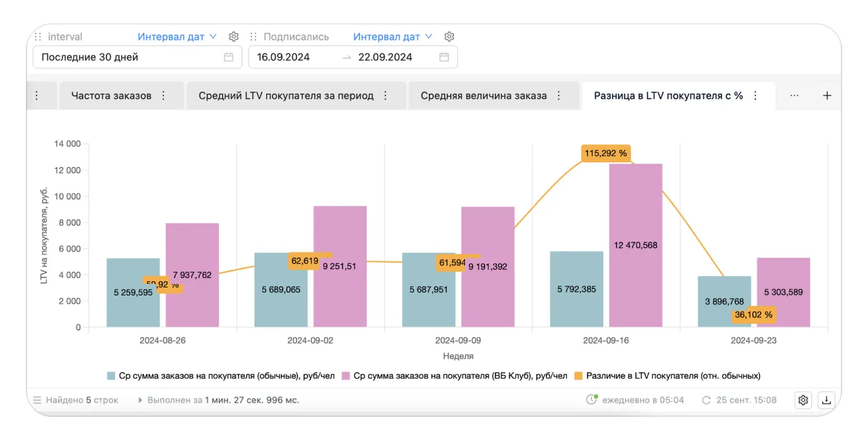Click the refresh icon near 25 сент. 15:08

(x=707, y=400)
